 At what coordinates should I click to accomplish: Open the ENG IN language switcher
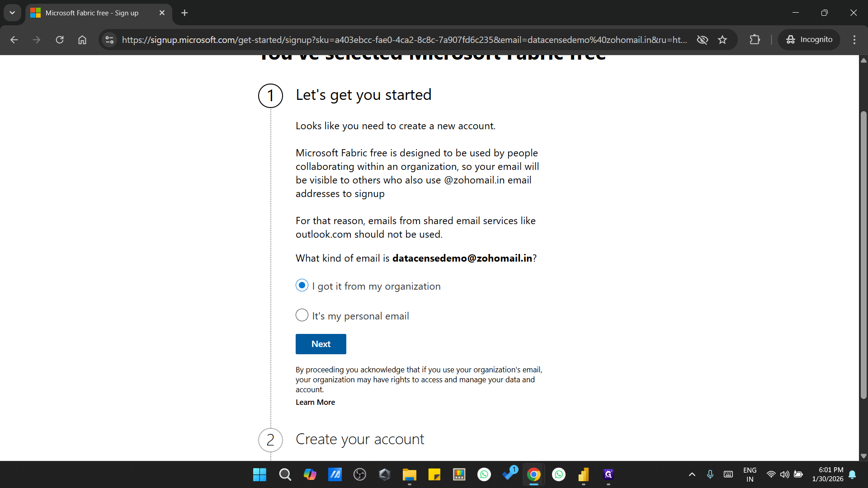click(750, 474)
